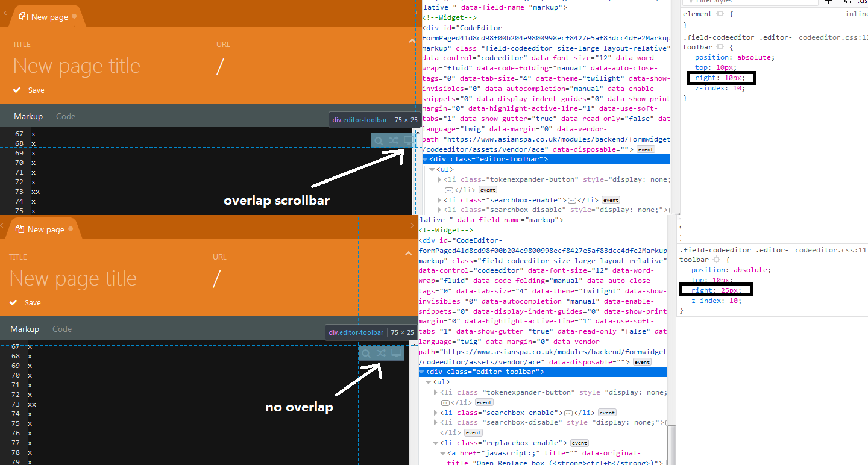Enter fullscreen using the monitor icon in the toolbar

[409, 140]
